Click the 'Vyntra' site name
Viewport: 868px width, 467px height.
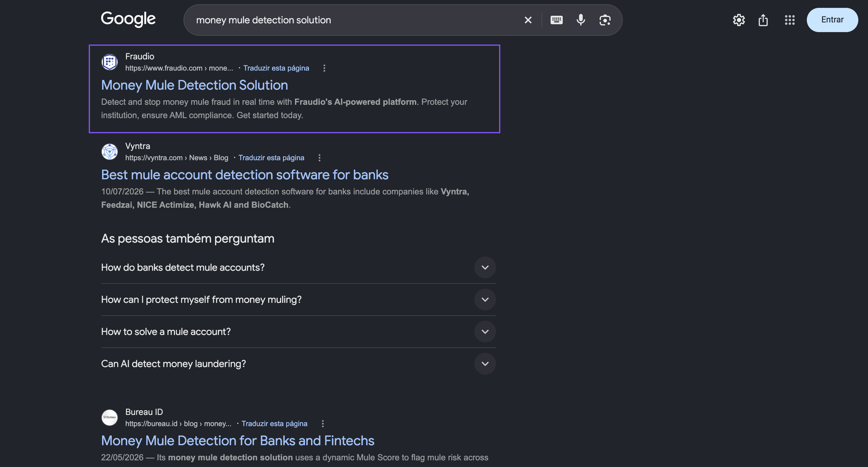[137, 146]
